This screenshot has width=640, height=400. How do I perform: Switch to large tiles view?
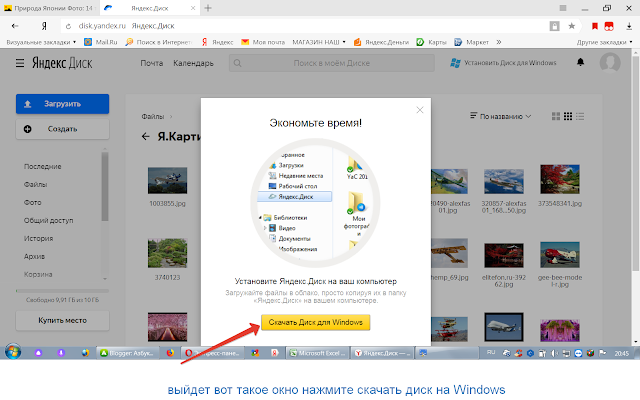tap(556, 116)
